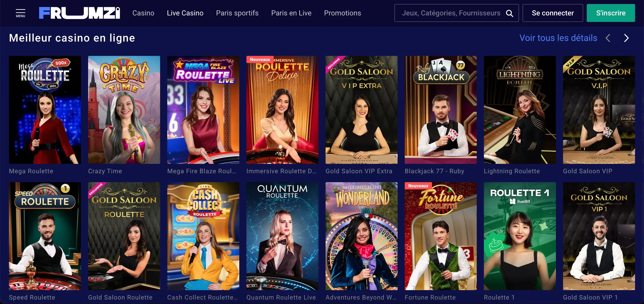Click the Se connecter button
This screenshot has height=304, width=644.
[553, 13]
